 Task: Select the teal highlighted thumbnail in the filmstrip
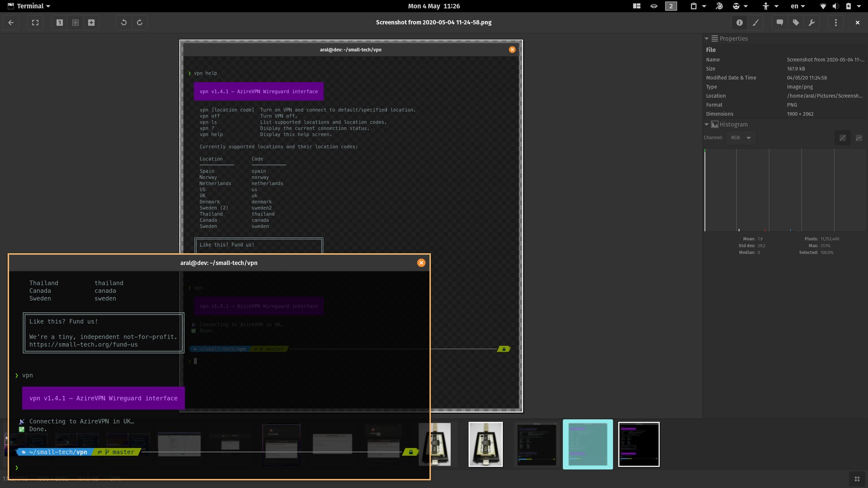[x=587, y=444]
